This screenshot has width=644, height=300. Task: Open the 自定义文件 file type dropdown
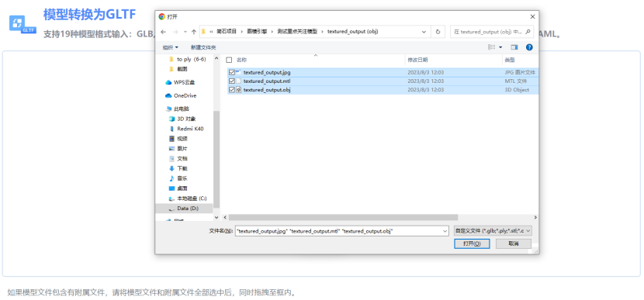(x=493, y=231)
